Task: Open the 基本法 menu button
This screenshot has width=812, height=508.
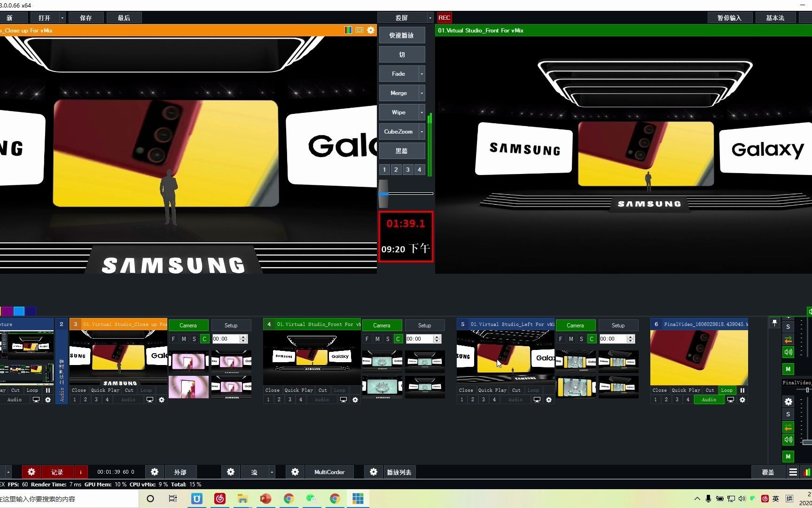Action: pos(775,18)
